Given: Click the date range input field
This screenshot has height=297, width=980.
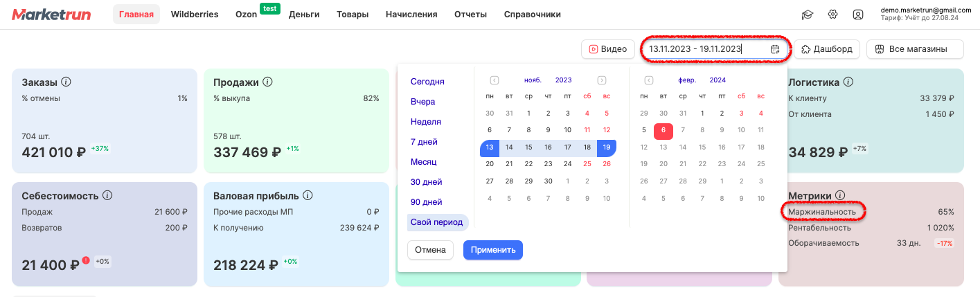Looking at the screenshot, I should (713, 49).
